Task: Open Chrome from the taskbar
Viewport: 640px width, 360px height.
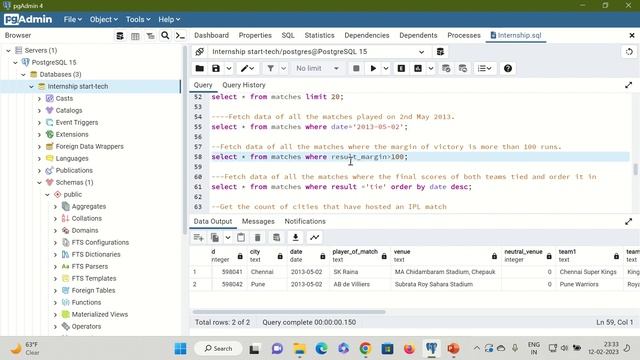Action: click(x=365, y=349)
